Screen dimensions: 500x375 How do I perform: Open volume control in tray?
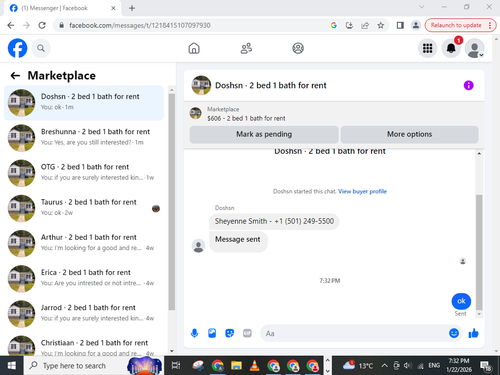tap(407, 366)
